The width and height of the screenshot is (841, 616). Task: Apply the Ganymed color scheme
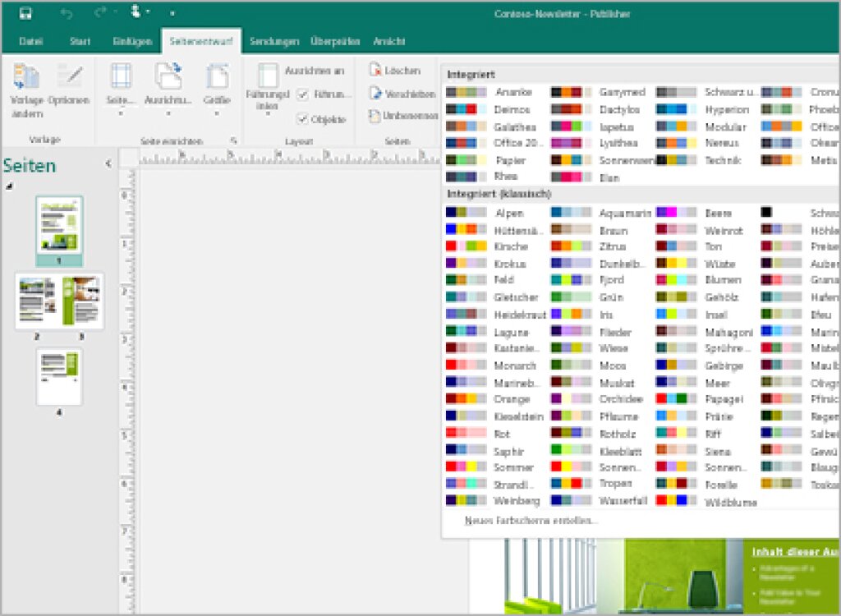[x=598, y=92]
